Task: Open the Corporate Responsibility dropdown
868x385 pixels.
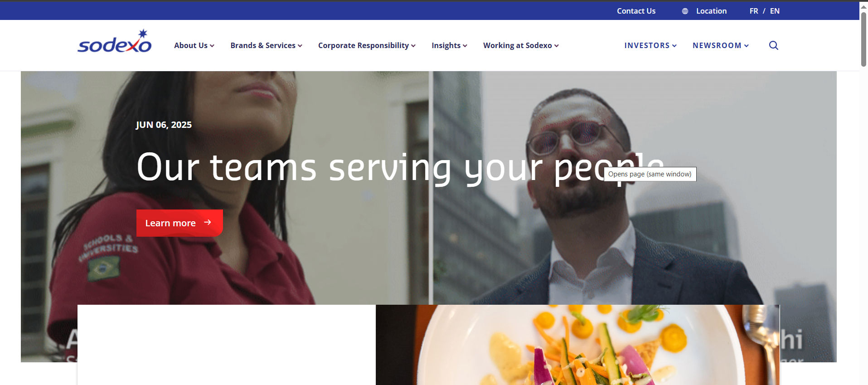Action: click(367, 45)
